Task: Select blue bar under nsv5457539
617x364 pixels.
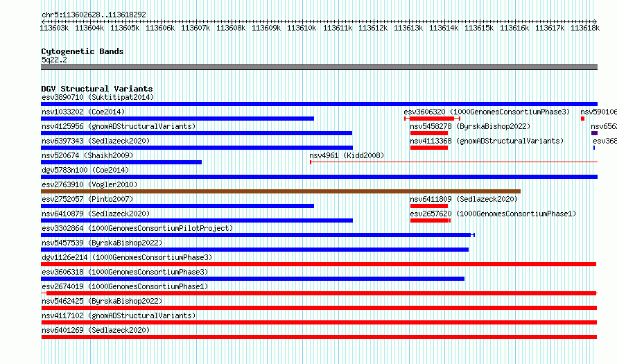Action: [x=254, y=250]
